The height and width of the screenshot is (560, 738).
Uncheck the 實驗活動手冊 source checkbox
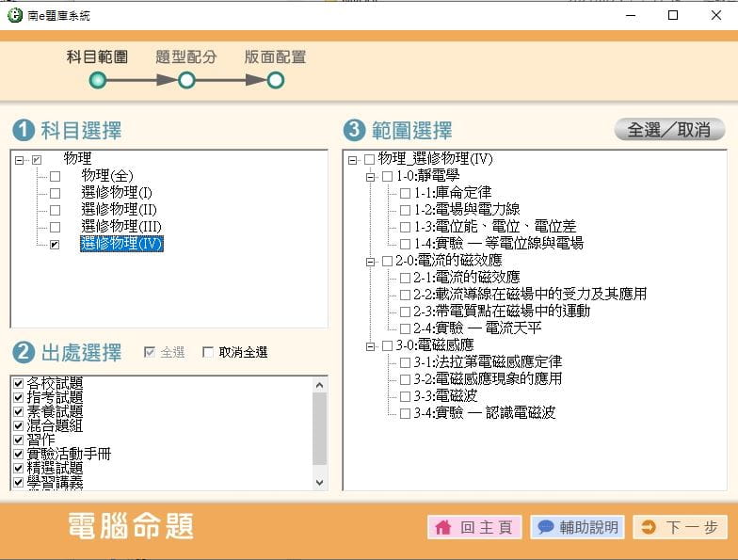tap(19, 454)
